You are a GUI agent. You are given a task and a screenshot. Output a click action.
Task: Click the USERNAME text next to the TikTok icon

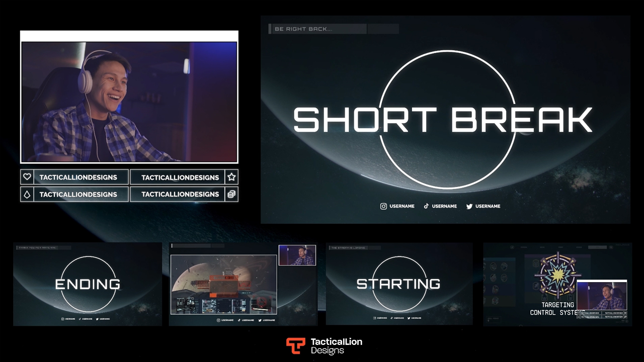point(444,206)
